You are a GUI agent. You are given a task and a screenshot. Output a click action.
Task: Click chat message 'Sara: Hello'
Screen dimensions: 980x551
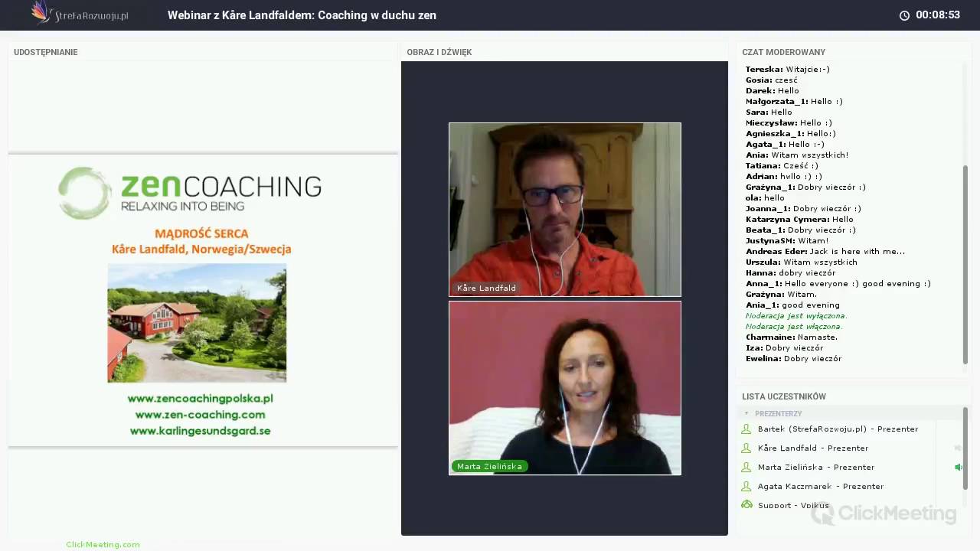(769, 112)
